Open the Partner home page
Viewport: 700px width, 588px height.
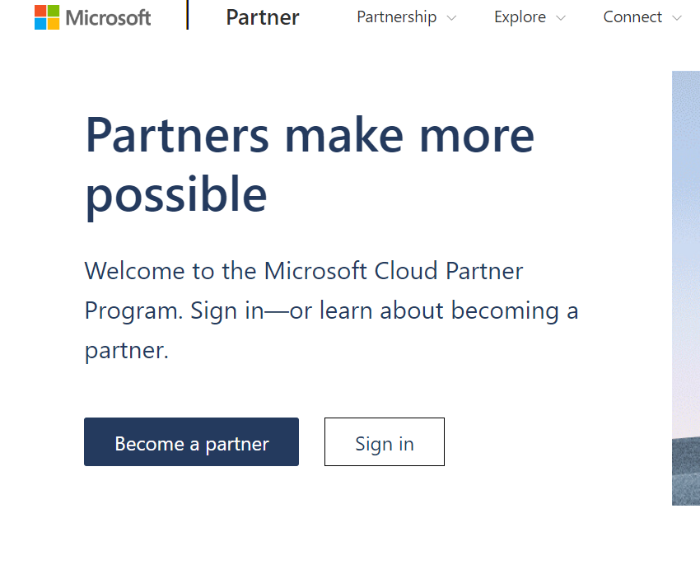click(x=262, y=17)
